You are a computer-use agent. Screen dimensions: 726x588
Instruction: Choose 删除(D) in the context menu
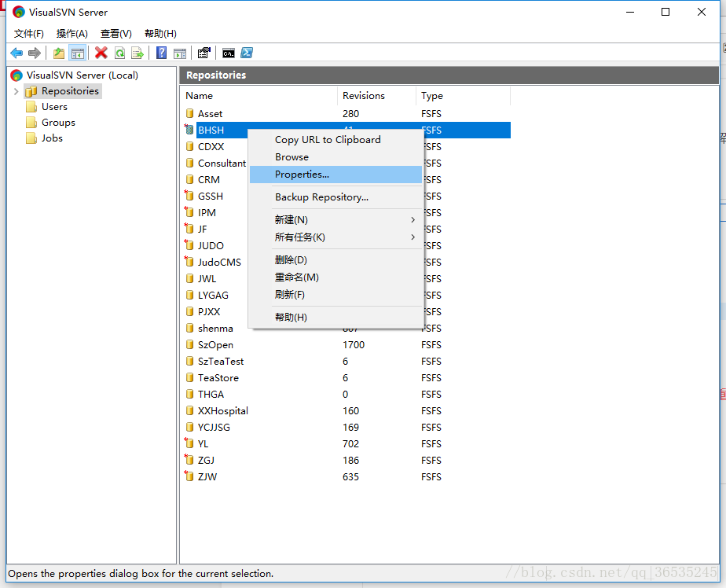pyautogui.click(x=335, y=260)
